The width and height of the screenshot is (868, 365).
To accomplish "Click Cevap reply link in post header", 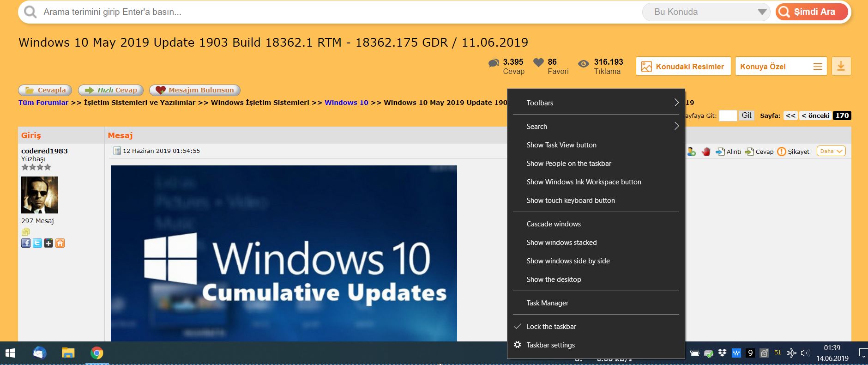I will [759, 152].
